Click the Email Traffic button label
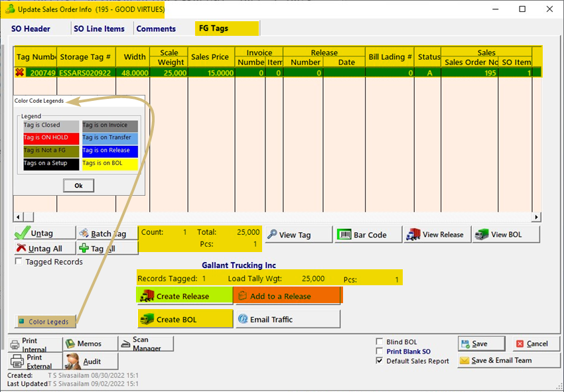 pyautogui.click(x=271, y=319)
